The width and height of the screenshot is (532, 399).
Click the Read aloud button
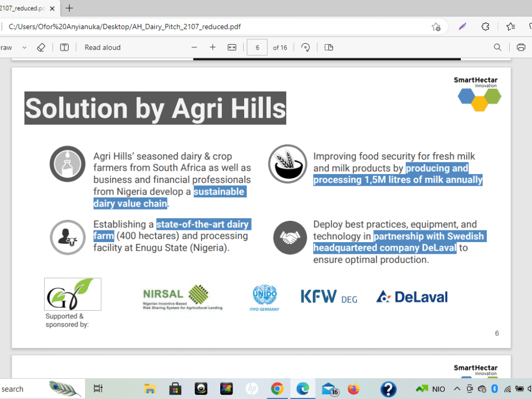tap(103, 47)
